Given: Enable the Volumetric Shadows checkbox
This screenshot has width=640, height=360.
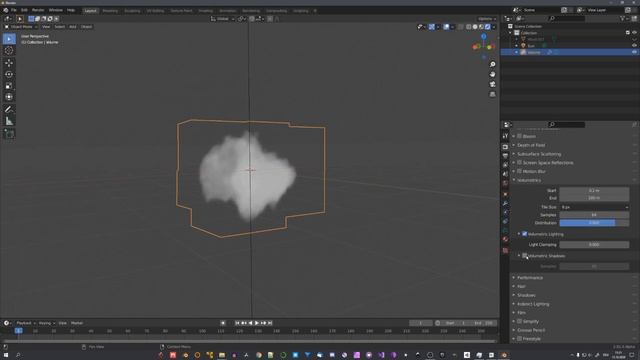Looking at the screenshot, I should tap(524, 256).
